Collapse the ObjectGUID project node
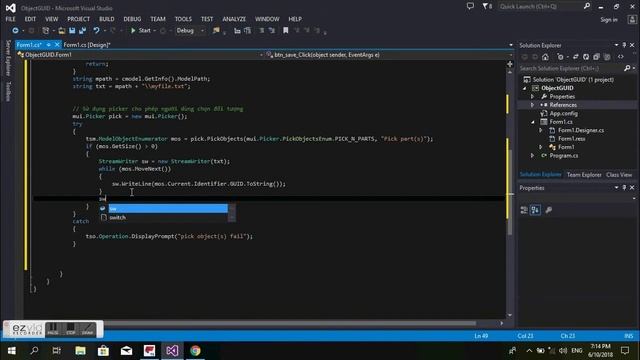640x360 pixels. (524, 88)
